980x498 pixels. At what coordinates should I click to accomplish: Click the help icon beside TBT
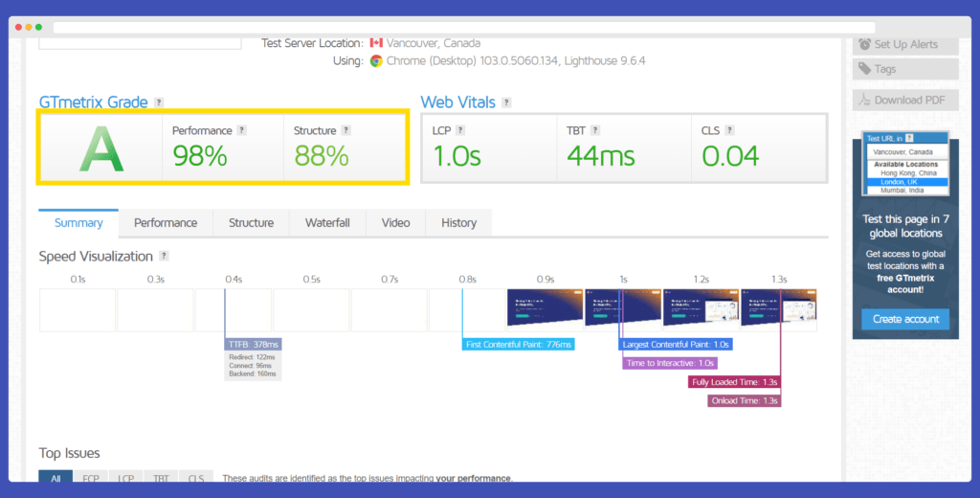click(x=595, y=130)
